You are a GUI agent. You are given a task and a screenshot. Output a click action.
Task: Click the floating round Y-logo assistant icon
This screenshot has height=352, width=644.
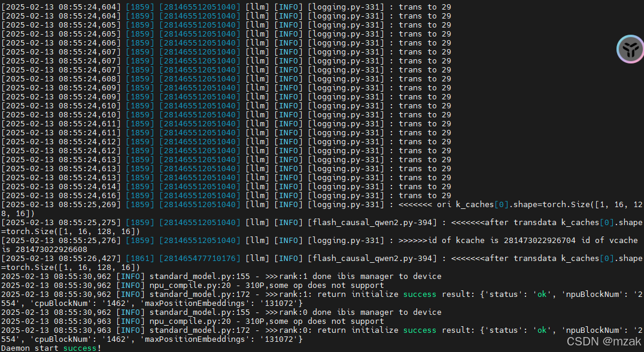(x=631, y=49)
